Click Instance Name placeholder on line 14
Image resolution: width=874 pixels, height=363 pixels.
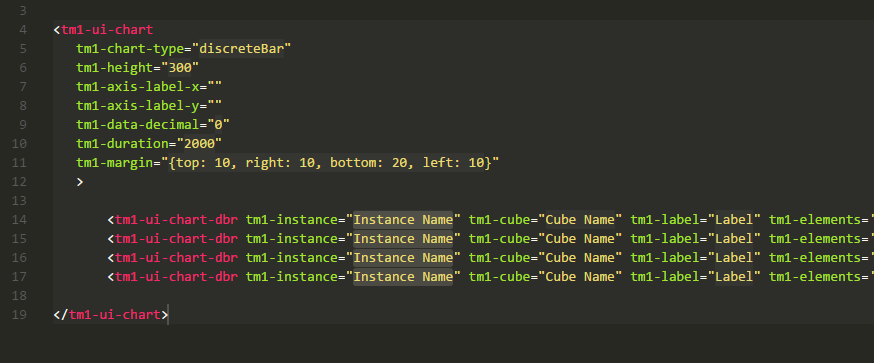click(403, 220)
